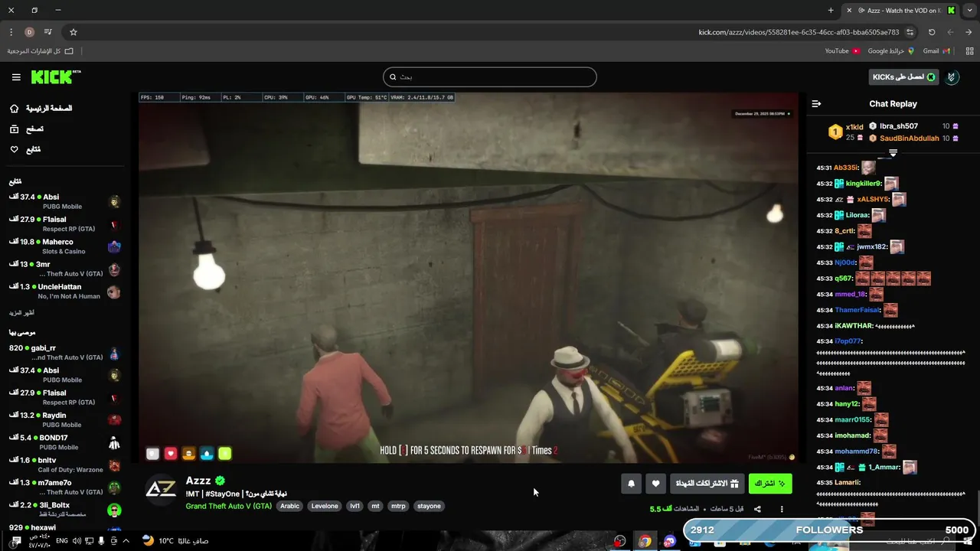Open BOND17 recommended channel
980x551 pixels.
65,442
